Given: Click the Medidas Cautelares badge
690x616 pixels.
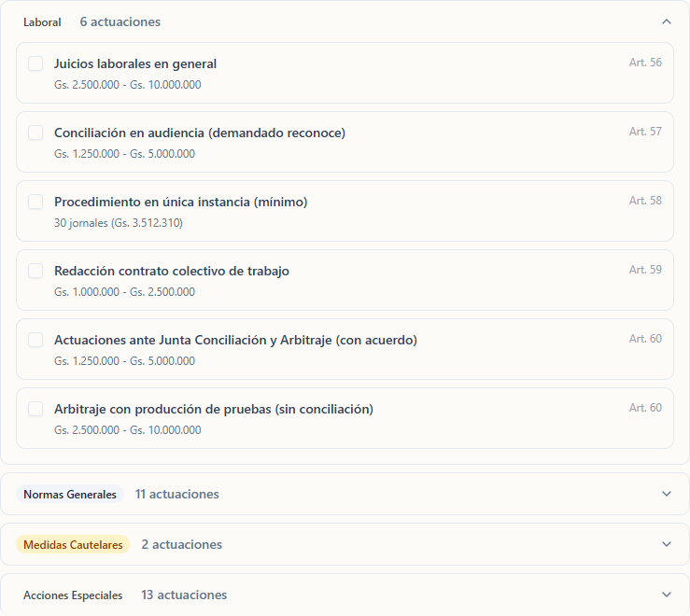Looking at the screenshot, I should click(73, 544).
